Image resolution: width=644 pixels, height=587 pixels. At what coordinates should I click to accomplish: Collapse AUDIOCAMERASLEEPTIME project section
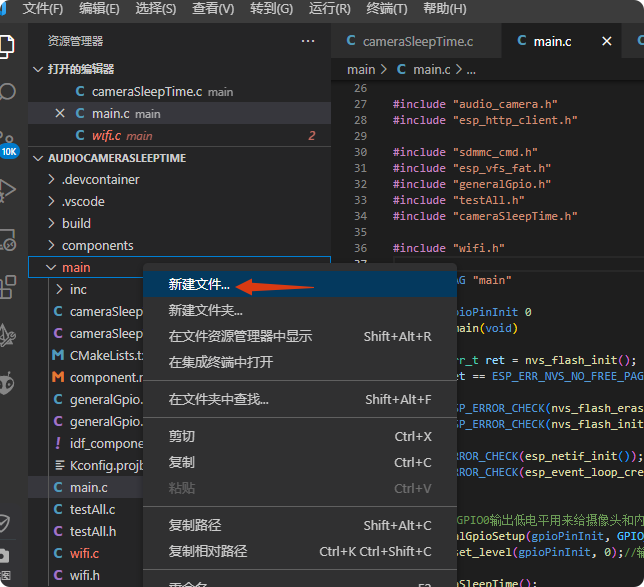pyautogui.click(x=38, y=158)
